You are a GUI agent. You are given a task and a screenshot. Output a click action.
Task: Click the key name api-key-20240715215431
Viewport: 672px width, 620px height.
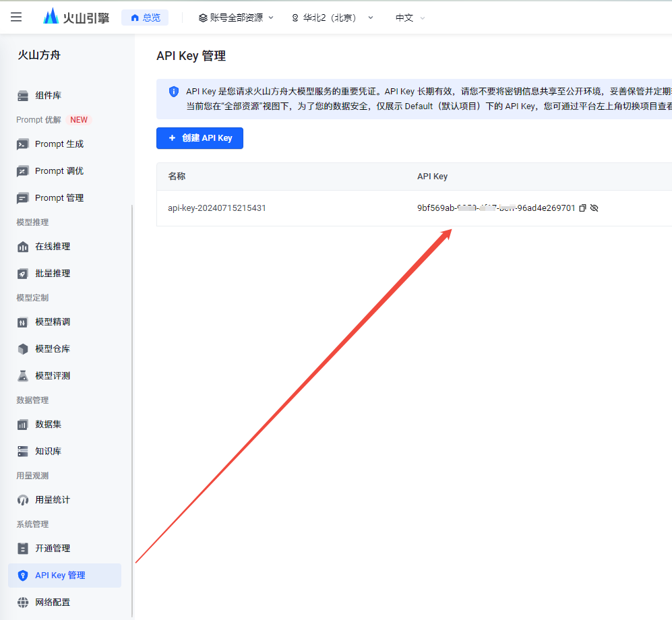(x=217, y=208)
